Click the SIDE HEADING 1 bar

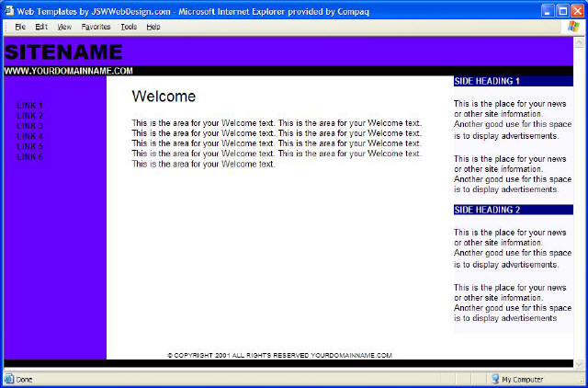coord(514,81)
